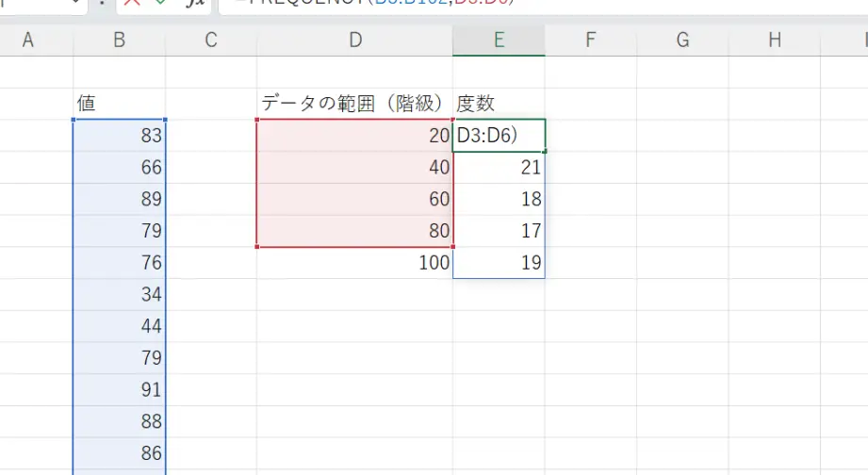Image resolution: width=868 pixels, height=475 pixels.
Task: Select column D header
Action: tap(355, 40)
